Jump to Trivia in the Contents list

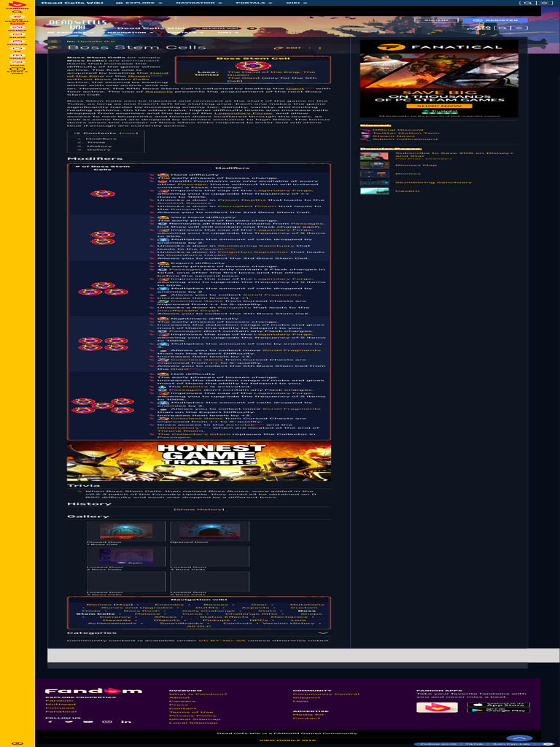96,142
